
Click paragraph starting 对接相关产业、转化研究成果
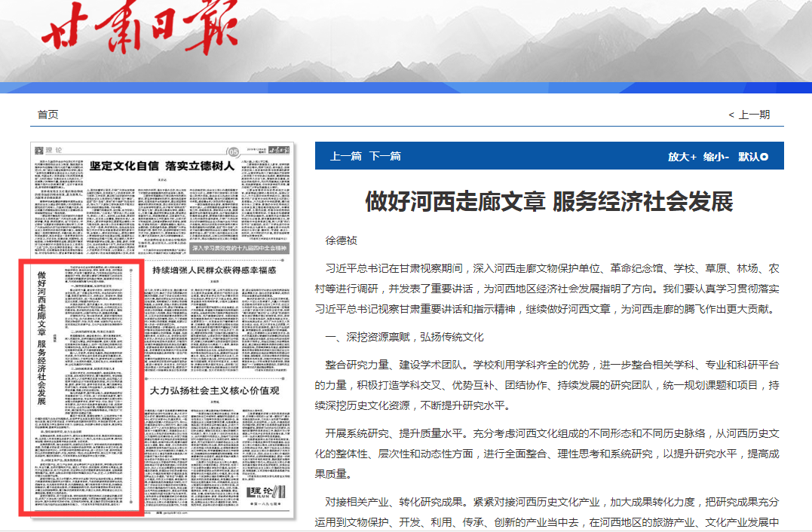click(x=547, y=512)
